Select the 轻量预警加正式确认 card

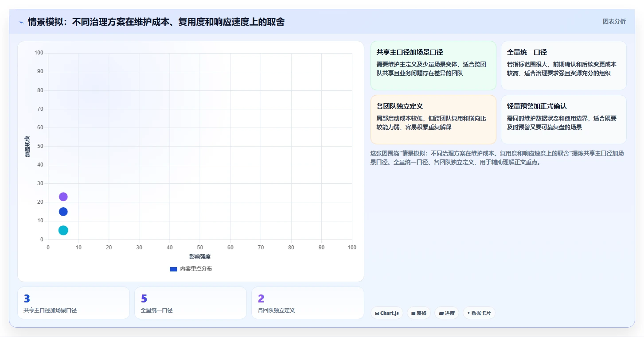(563, 120)
